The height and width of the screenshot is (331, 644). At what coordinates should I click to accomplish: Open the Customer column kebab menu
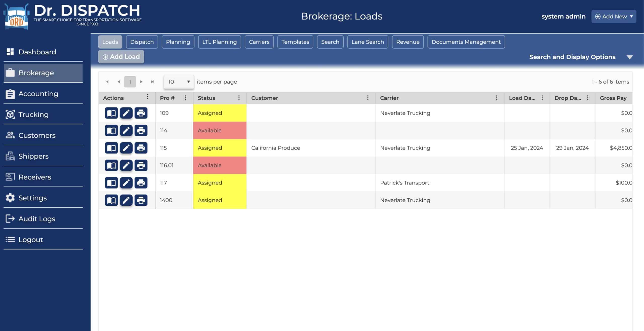(368, 98)
